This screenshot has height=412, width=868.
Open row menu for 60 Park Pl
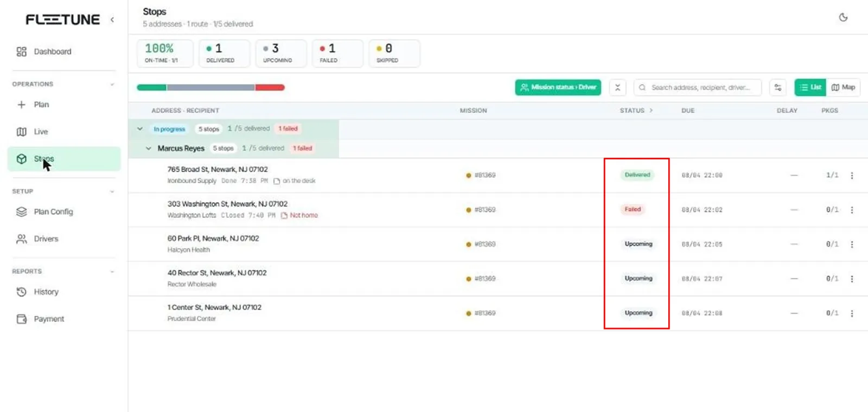click(x=852, y=244)
